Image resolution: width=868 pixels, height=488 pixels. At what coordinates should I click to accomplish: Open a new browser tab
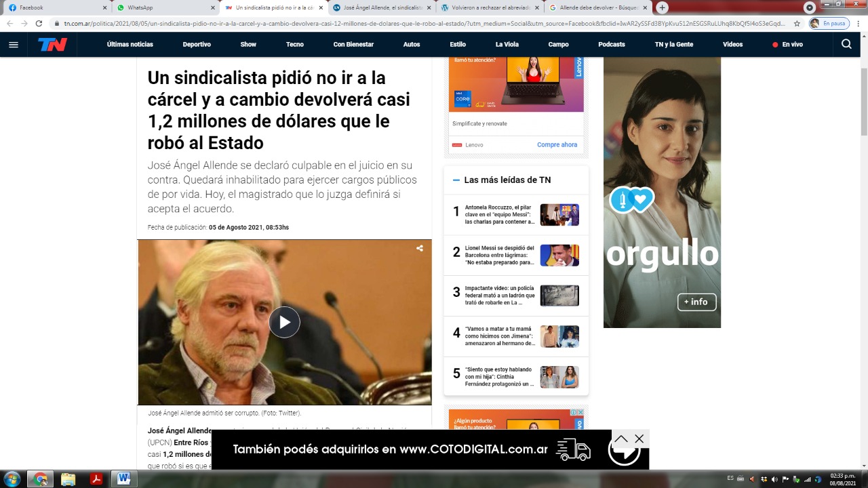[662, 7]
